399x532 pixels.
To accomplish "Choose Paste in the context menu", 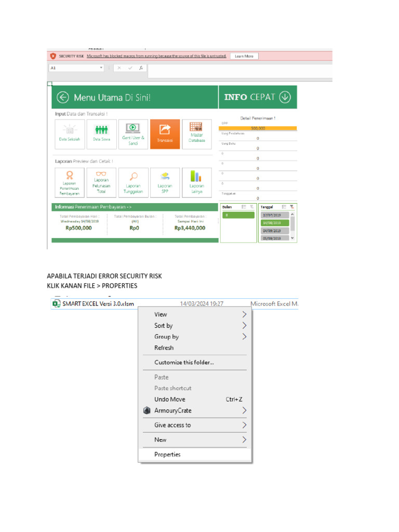I will [195, 377].
